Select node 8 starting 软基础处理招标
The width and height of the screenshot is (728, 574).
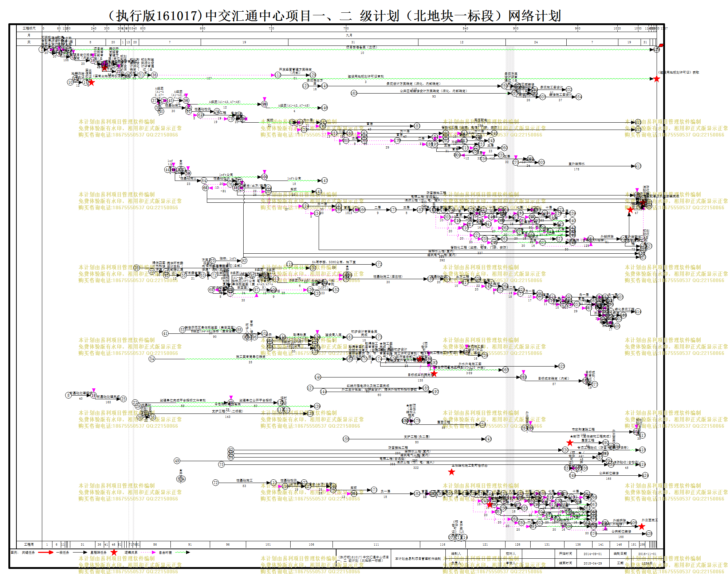(x=68, y=395)
